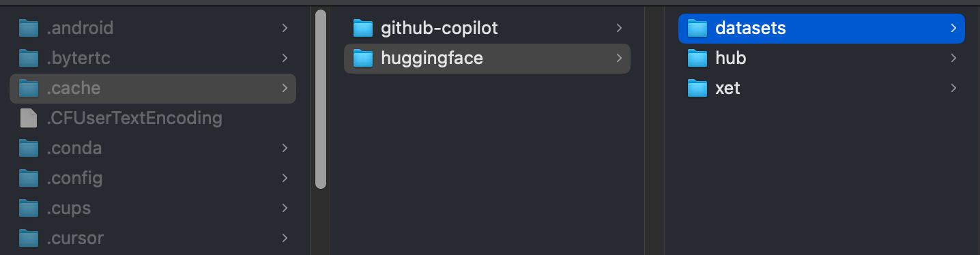Click the xet folder icon
980x255 pixels.
[x=697, y=89]
